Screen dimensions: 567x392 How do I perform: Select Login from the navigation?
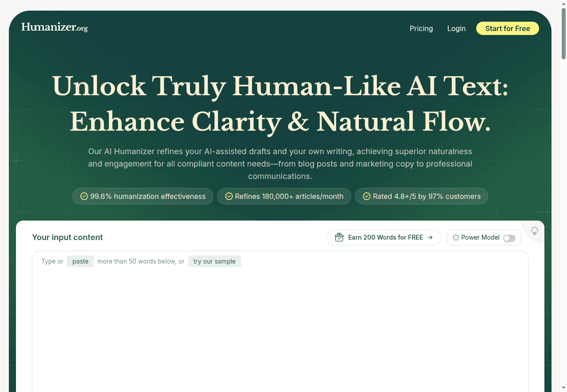click(x=456, y=28)
